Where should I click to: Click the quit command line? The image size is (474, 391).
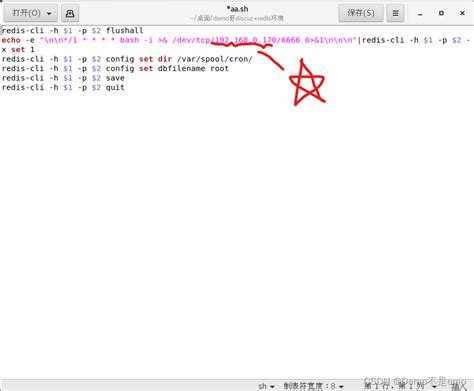click(63, 87)
